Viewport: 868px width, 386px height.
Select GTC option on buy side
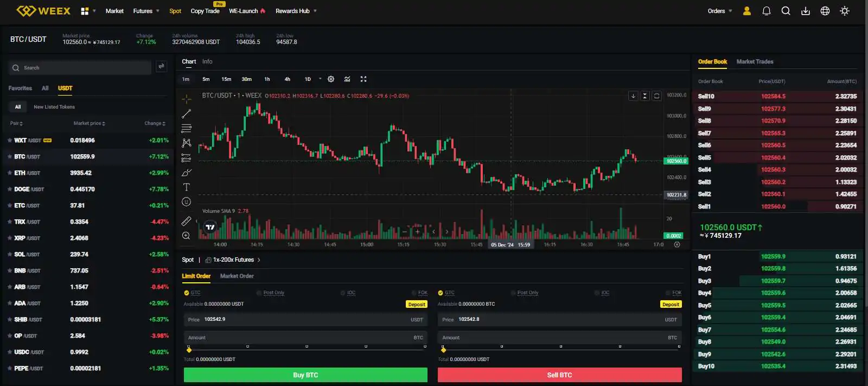click(192, 293)
